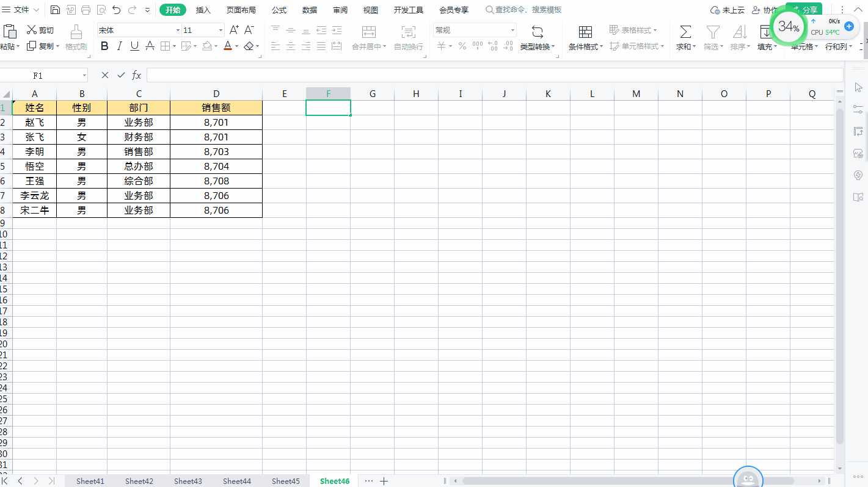
Task: Expand the customize quick access toolbar arrow
Action: (x=148, y=10)
